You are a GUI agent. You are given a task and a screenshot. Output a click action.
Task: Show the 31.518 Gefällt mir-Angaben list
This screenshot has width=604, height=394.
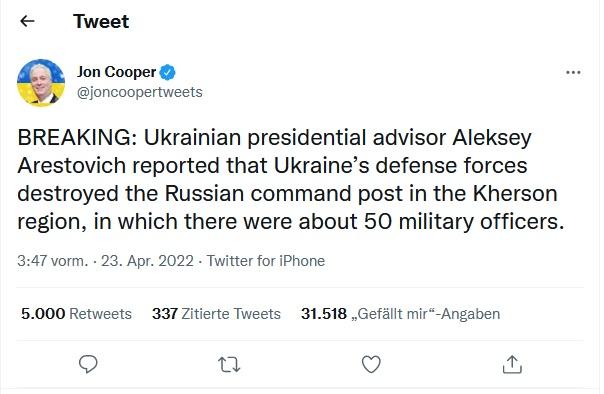click(x=401, y=314)
